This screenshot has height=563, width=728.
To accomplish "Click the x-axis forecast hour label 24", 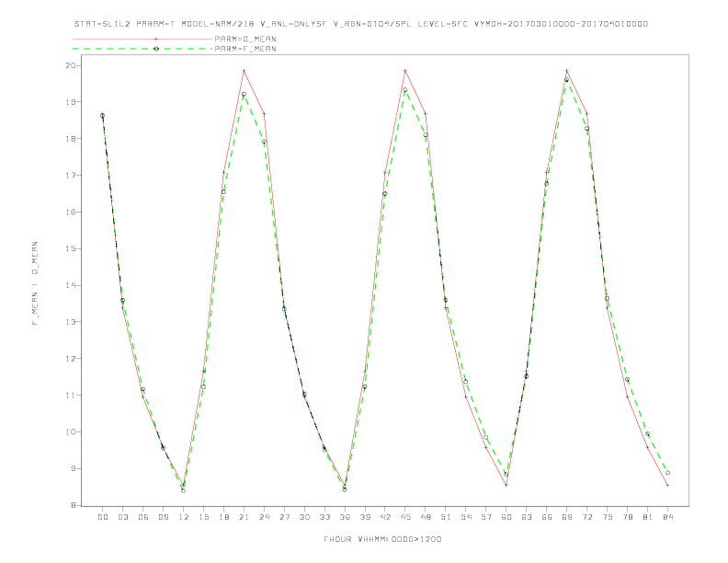I will (x=264, y=517).
